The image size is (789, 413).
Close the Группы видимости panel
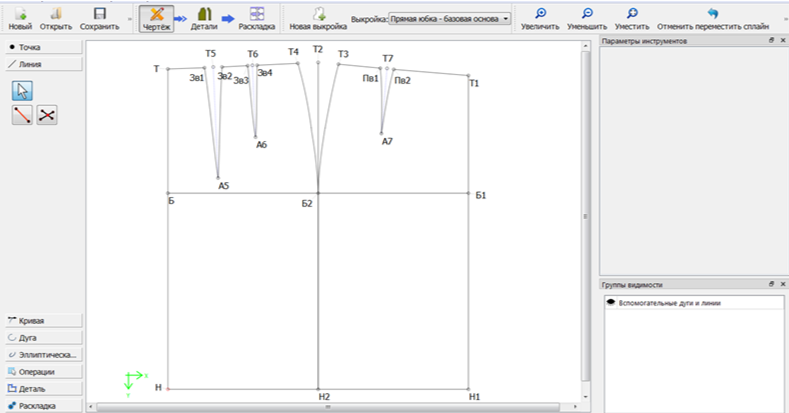click(x=783, y=284)
